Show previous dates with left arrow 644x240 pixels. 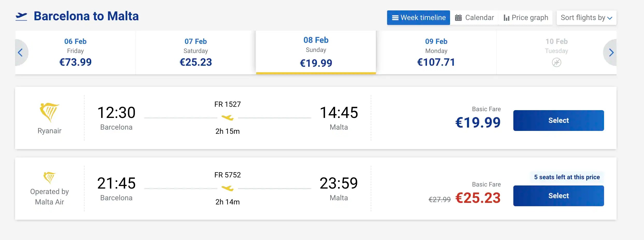[20, 52]
